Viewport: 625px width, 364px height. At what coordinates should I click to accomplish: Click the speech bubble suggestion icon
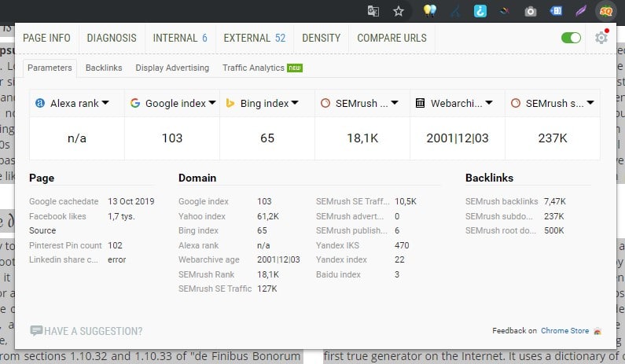point(36,330)
